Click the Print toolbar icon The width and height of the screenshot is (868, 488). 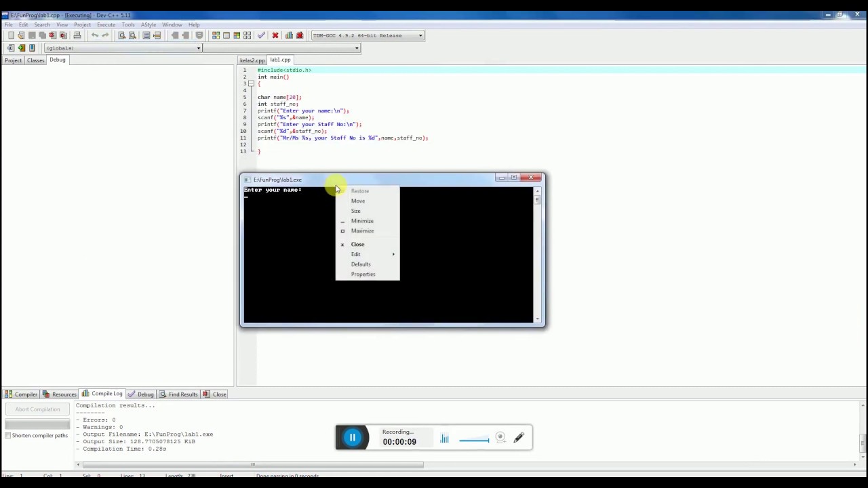[77, 35]
